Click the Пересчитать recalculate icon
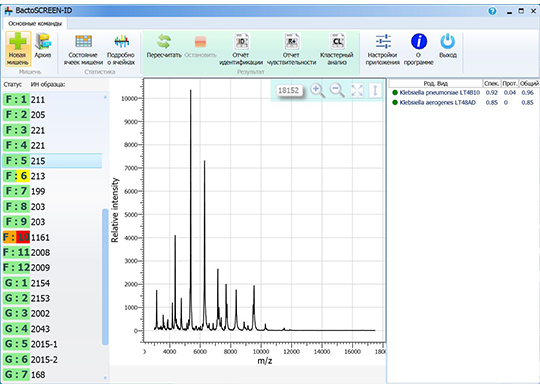 164,45
